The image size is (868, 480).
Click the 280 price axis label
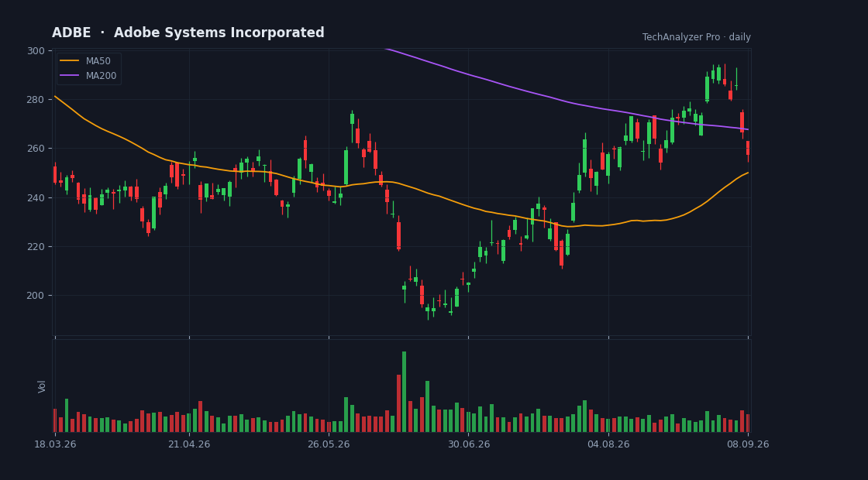pos(36,100)
